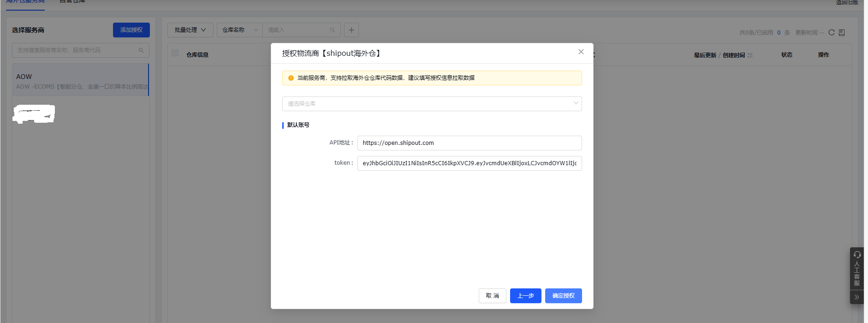Click the dialog title 授权物流商【shipout海外仓】
Image resolution: width=868 pixels, height=323 pixels.
tap(332, 54)
